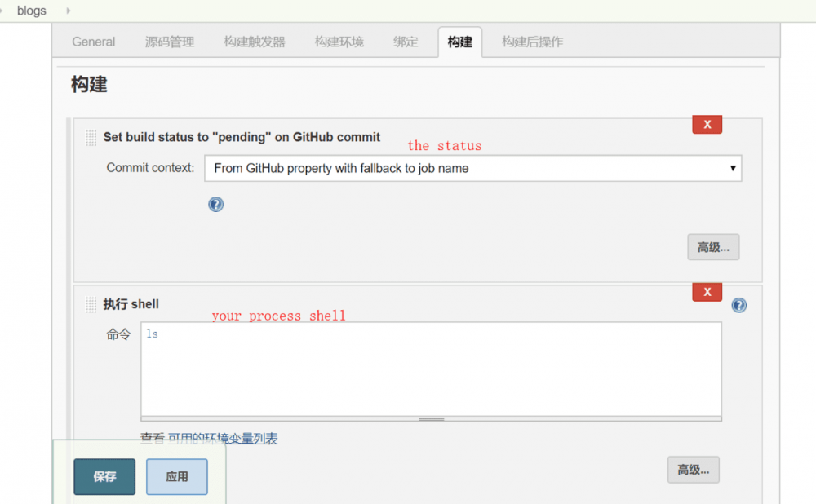Switch to the 构建触发器 tab

pos(254,41)
